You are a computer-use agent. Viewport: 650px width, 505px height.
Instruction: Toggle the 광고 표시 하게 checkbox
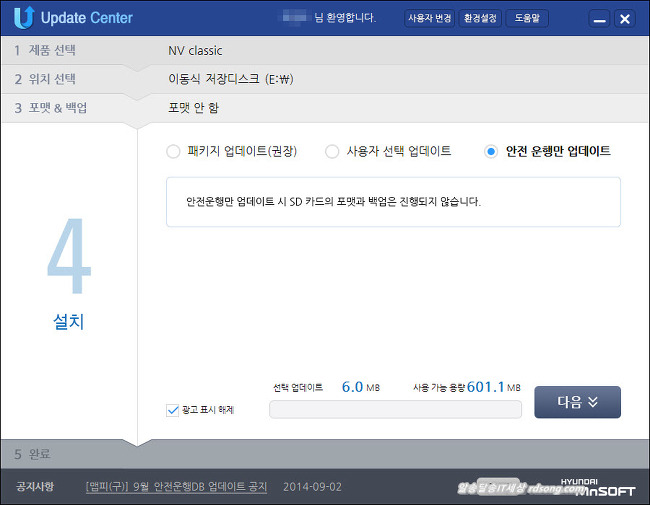(172, 409)
